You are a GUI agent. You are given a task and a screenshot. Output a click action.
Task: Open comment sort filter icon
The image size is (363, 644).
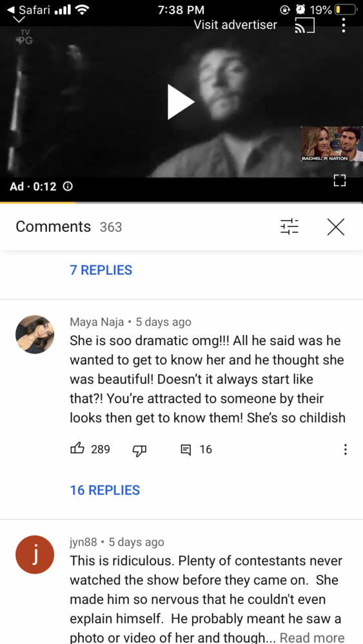(x=289, y=227)
